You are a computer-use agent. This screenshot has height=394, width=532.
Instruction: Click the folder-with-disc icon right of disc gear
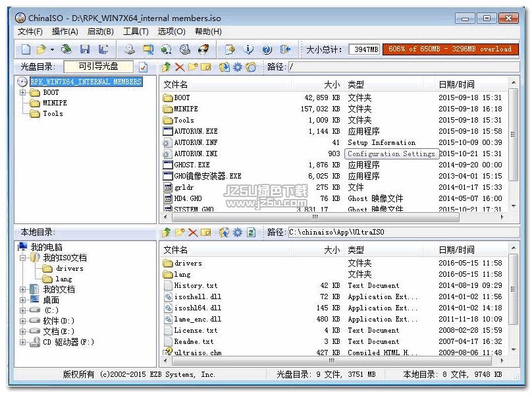(x=251, y=67)
